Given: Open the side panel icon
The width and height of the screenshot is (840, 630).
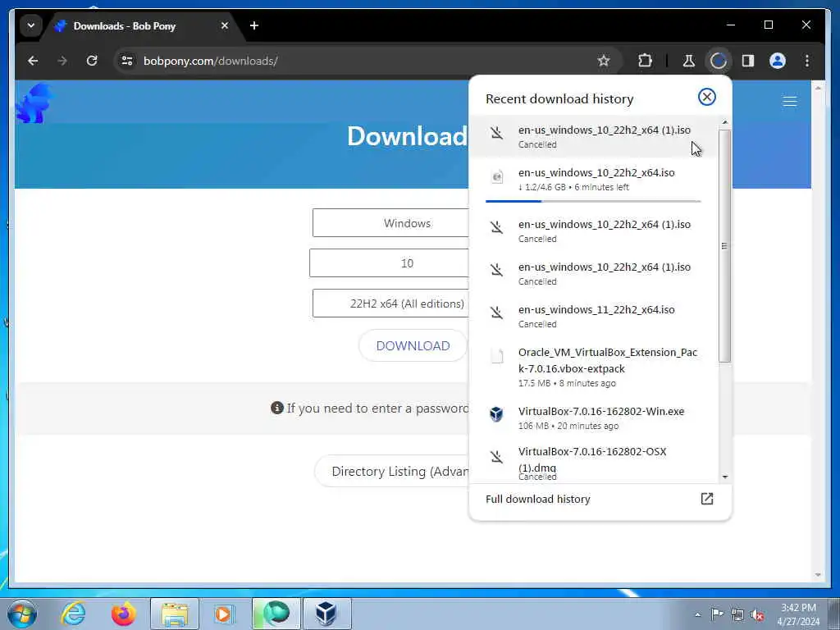Looking at the screenshot, I should tap(748, 61).
